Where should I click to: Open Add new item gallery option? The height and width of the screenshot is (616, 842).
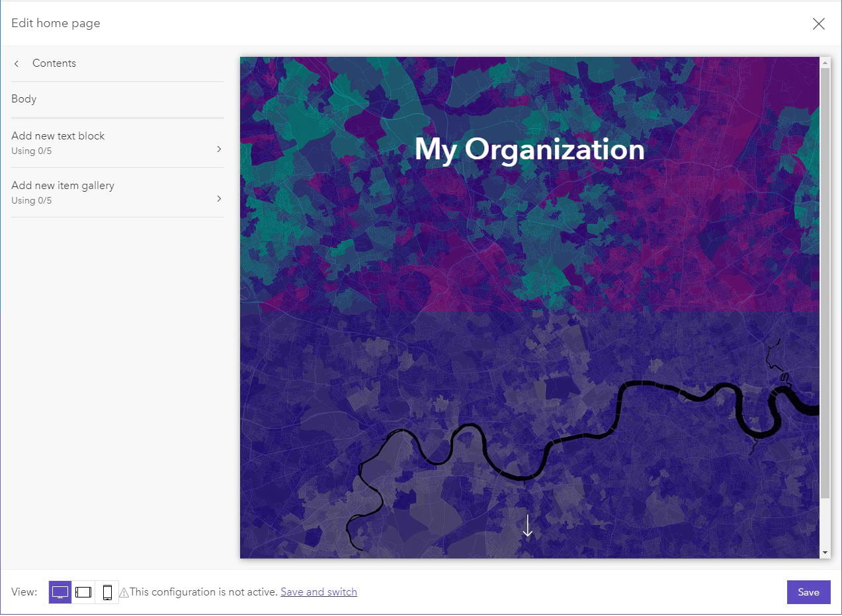63,186
